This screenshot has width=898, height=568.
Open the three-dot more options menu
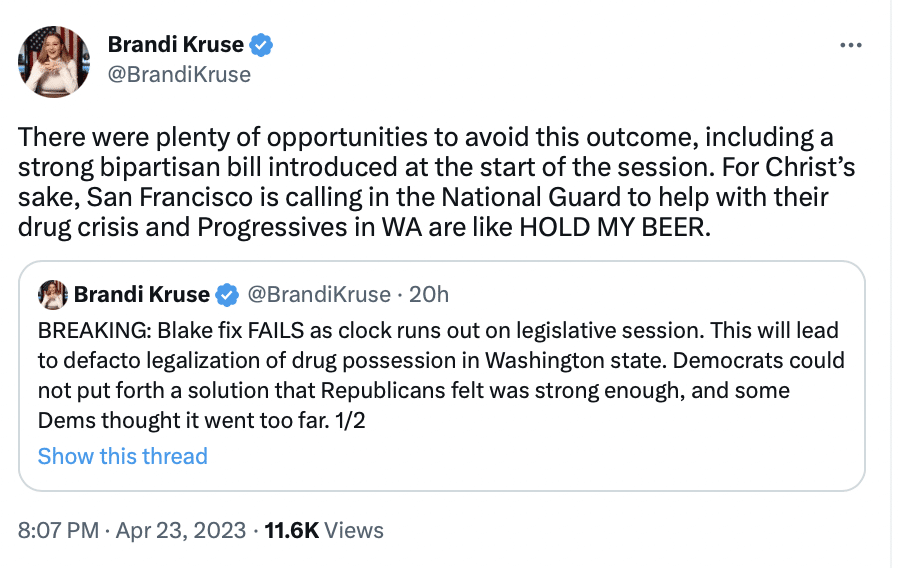850,45
